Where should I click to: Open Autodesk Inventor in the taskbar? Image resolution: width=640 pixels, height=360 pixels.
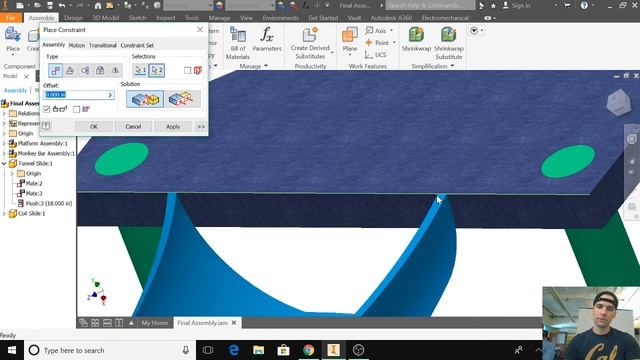click(x=333, y=350)
